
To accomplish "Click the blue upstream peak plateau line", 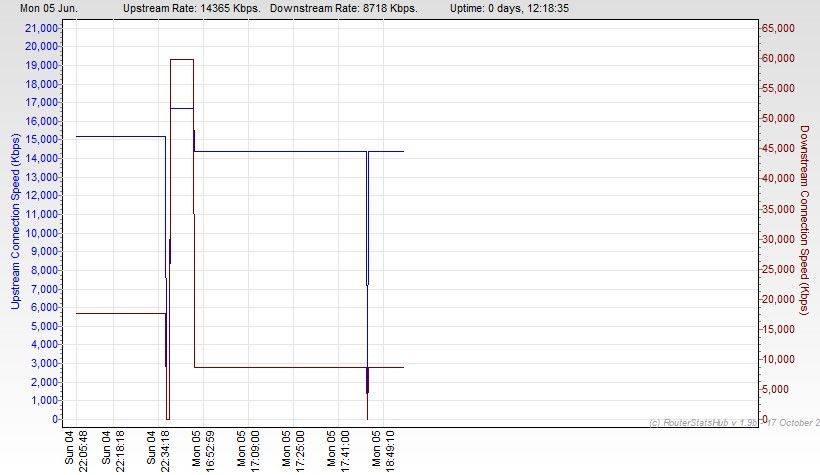I will [181, 108].
